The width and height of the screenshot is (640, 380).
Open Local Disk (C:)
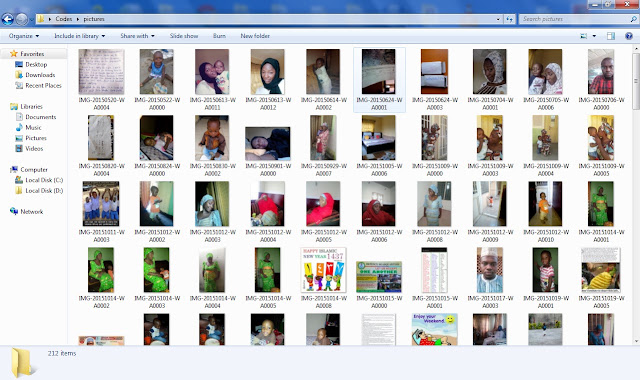[39, 180]
